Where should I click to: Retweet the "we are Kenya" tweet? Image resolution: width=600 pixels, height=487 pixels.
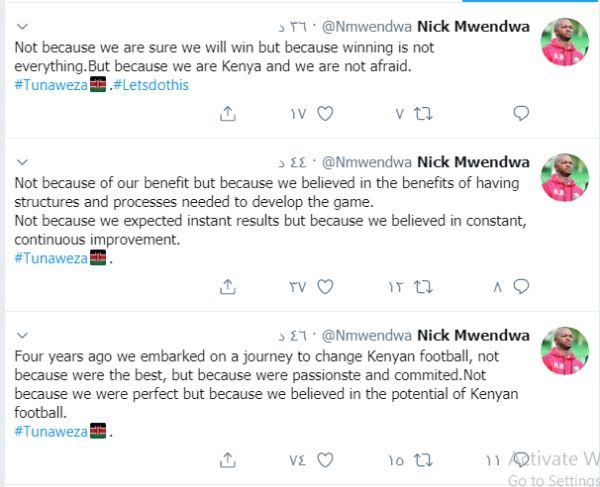click(423, 114)
